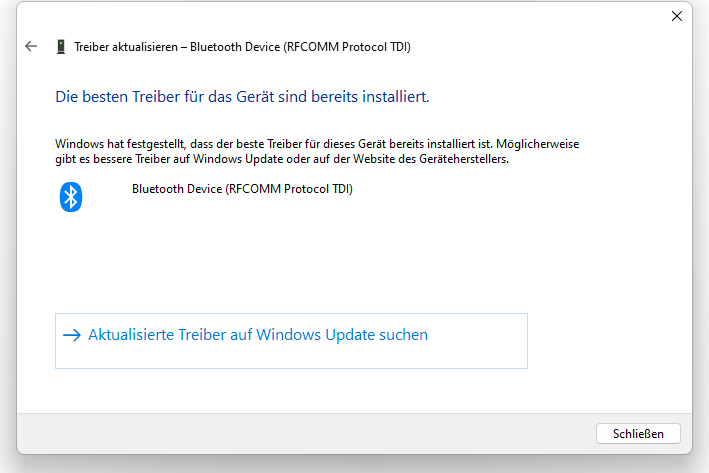Click the blue Bluetooth logo icon
709x473 pixels.
[x=71, y=197]
